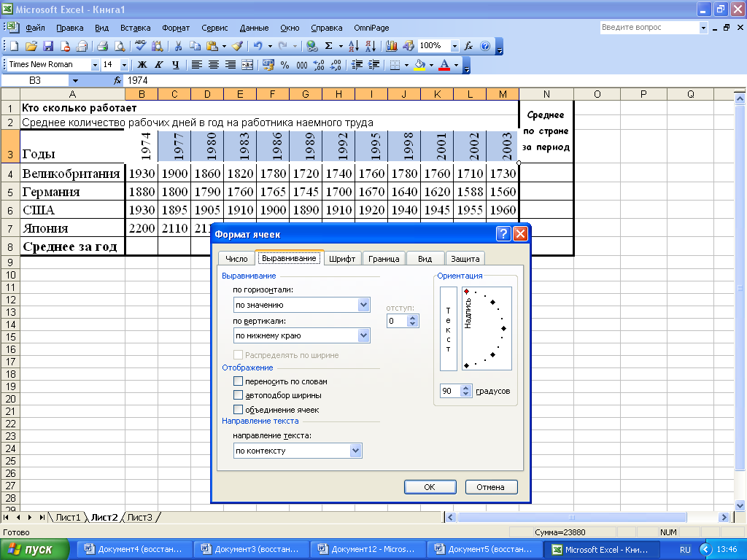Switch to the 'Шрифт' tab
The height and width of the screenshot is (560, 747).
(342, 259)
